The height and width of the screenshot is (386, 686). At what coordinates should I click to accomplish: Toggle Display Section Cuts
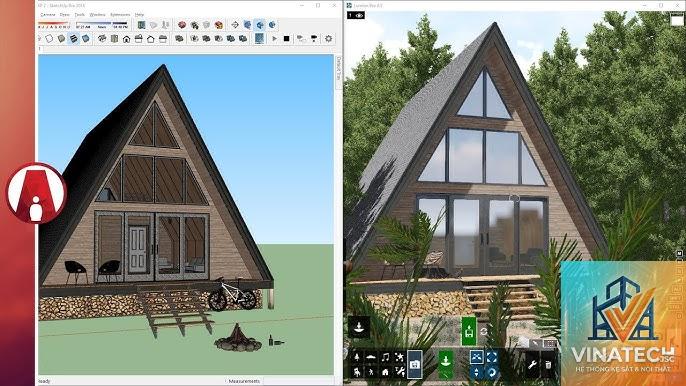(x=165, y=25)
